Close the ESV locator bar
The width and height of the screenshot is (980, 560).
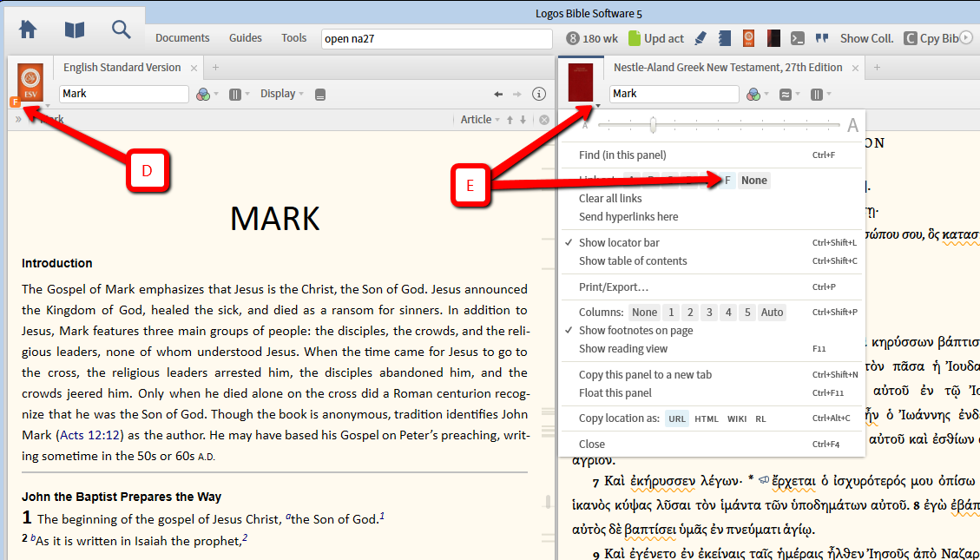pyautogui.click(x=544, y=119)
